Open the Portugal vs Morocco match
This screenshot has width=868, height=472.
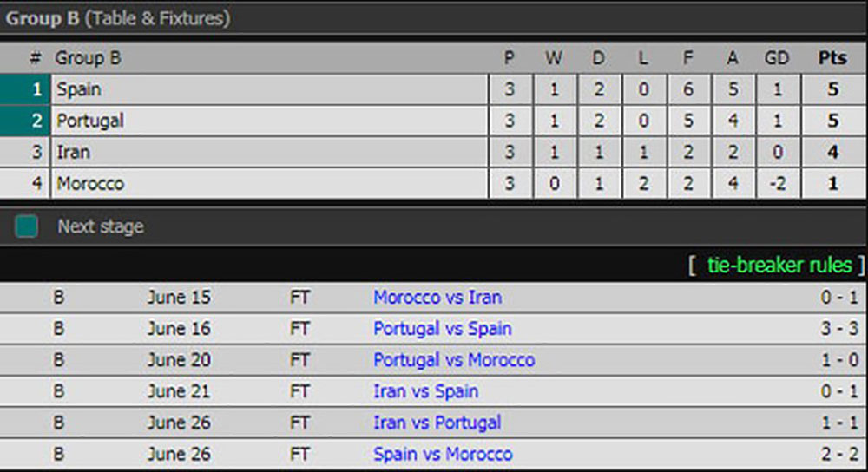(454, 360)
